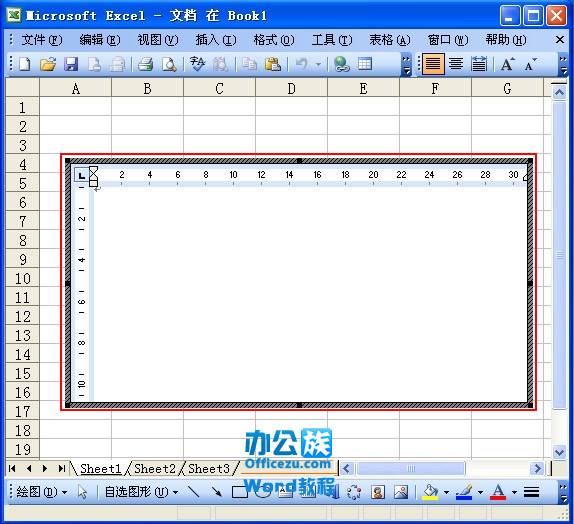Select the Rectangle drawing tool
The image size is (574, 524).
point(239,492)
